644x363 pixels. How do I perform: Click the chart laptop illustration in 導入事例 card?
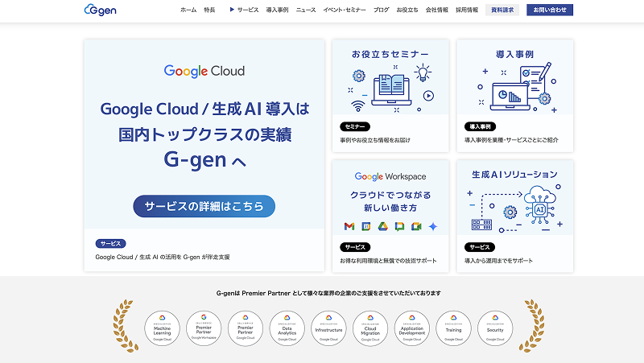pos(510,97)
